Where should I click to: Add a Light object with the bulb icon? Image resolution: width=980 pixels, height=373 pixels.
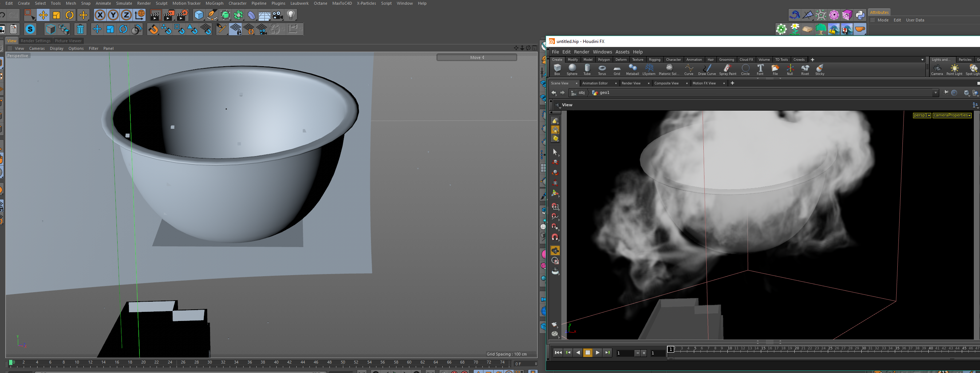[x=291, y=15]
